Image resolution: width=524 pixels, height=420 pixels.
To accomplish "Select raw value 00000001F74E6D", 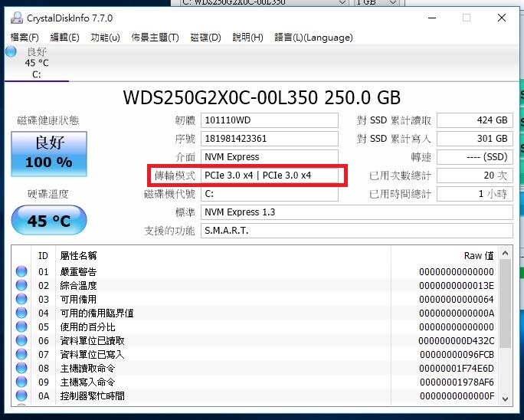I will click(457, 368).
